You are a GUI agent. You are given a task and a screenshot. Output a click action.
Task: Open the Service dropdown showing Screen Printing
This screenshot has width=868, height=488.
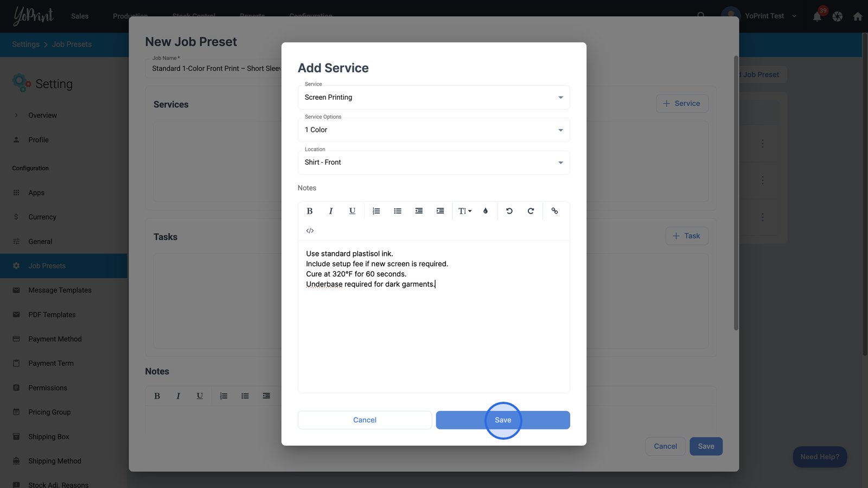coord(434,98)
